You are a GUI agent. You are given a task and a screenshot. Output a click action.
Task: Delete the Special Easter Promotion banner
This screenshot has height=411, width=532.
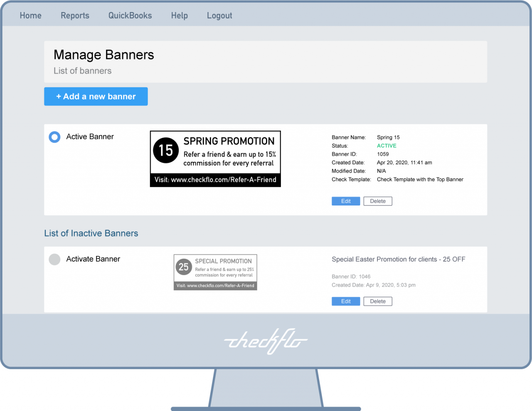coord(378,302)
